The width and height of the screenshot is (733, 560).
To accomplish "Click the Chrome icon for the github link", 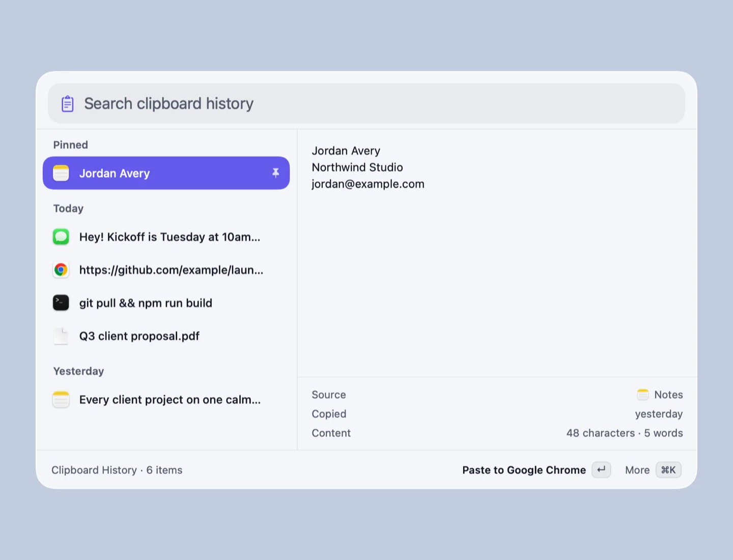I will tap(61, 270).
